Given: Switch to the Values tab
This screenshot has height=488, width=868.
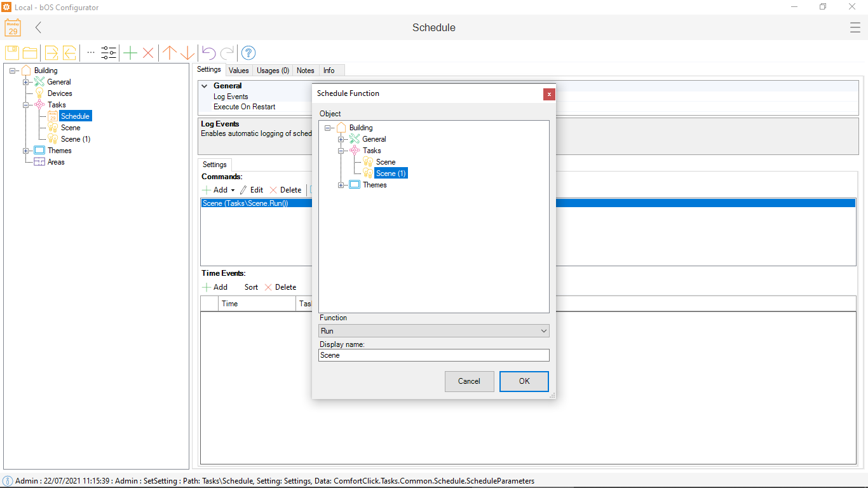Looking at the screenshot, I should pos(239,71).
